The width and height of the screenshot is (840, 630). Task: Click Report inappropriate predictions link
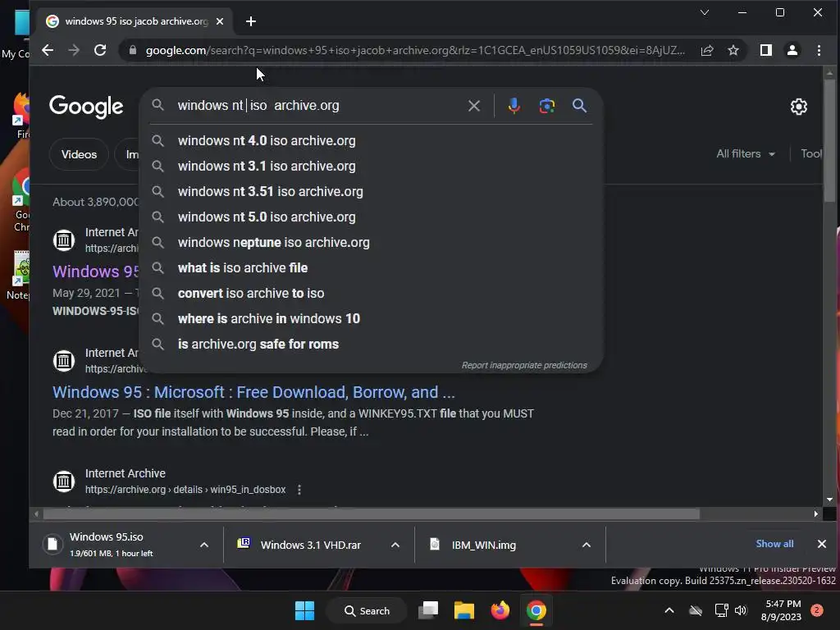[x=524, y=365]
